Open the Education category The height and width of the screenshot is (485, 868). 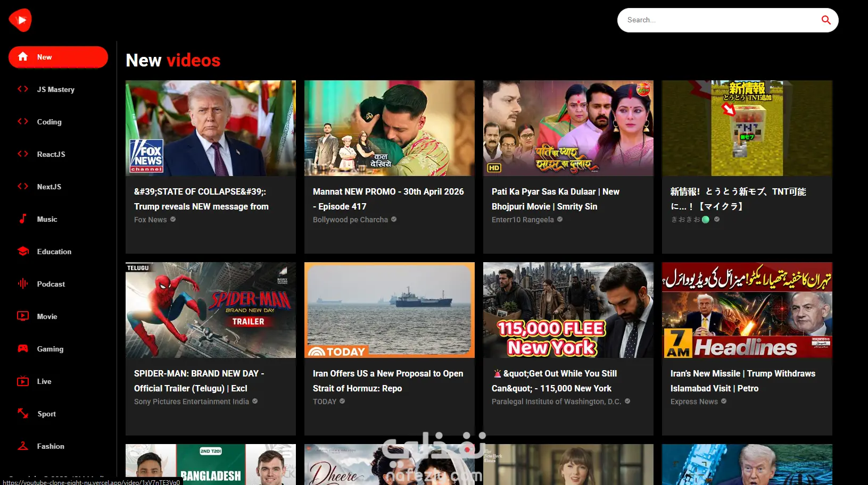coord(58,252)
